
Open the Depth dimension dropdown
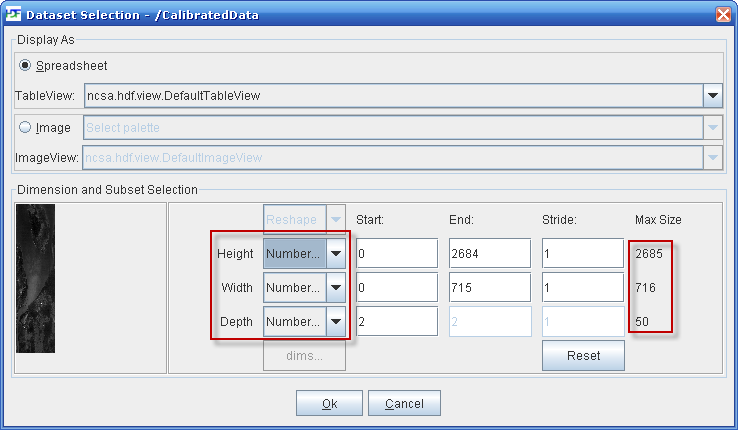pos(336,322)
